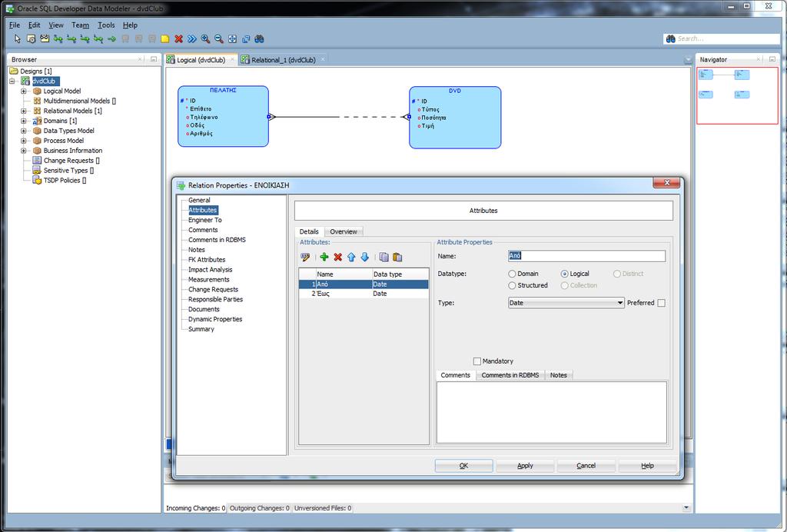Select the arrow pointer tool in toolbar
The height and width of the screenshot is (532, 787).
tap(18, 38)
